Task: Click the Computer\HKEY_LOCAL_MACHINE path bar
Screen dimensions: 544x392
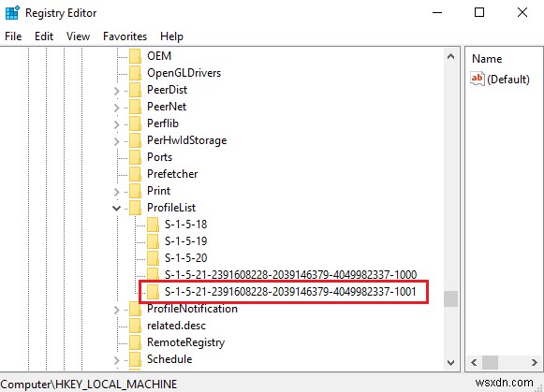Action: pyautogui.click(x=89, y=384)
